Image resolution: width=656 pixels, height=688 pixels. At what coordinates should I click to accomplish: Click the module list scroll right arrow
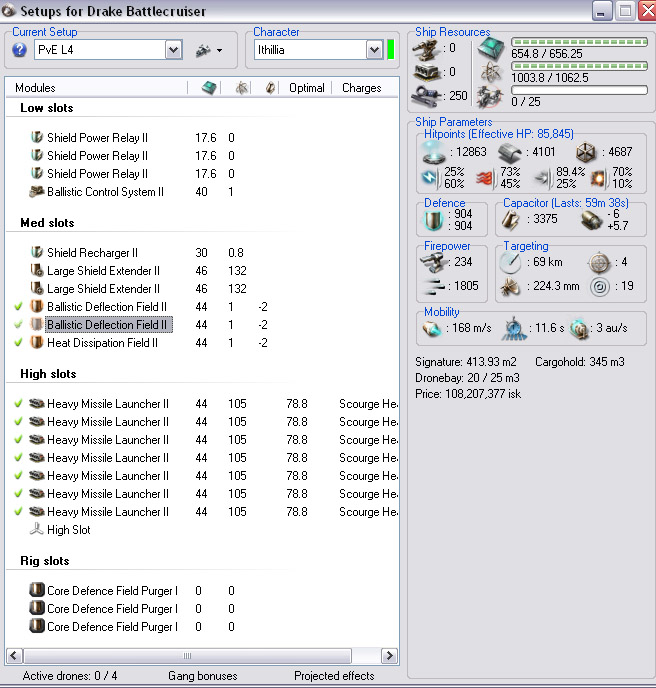coord(389,656)
